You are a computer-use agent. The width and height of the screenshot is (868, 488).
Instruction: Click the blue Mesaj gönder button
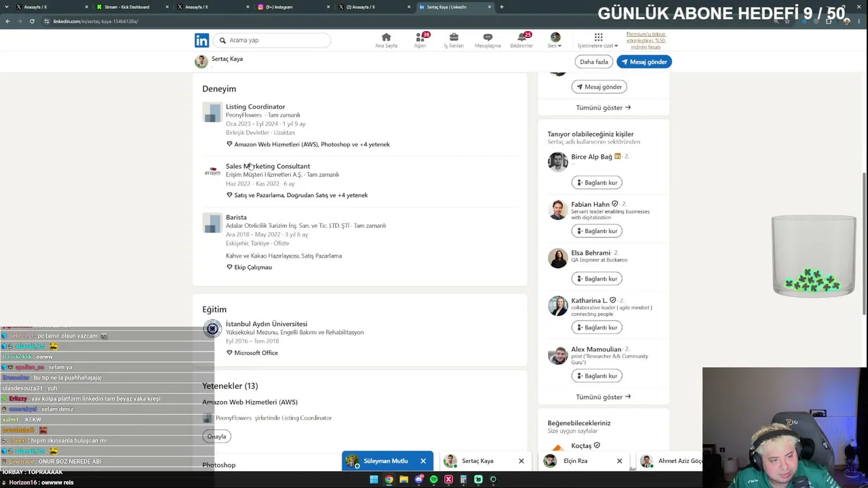click(x=644, y=62)
